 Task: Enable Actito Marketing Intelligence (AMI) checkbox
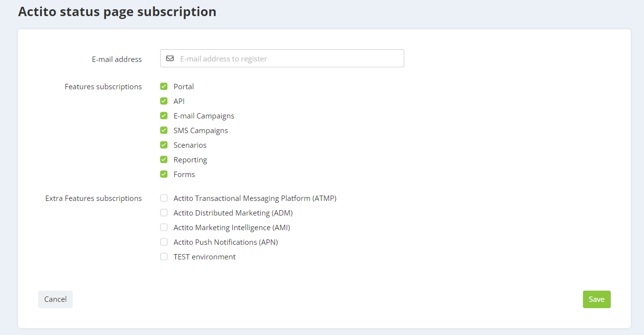click(x=164, y=228)
